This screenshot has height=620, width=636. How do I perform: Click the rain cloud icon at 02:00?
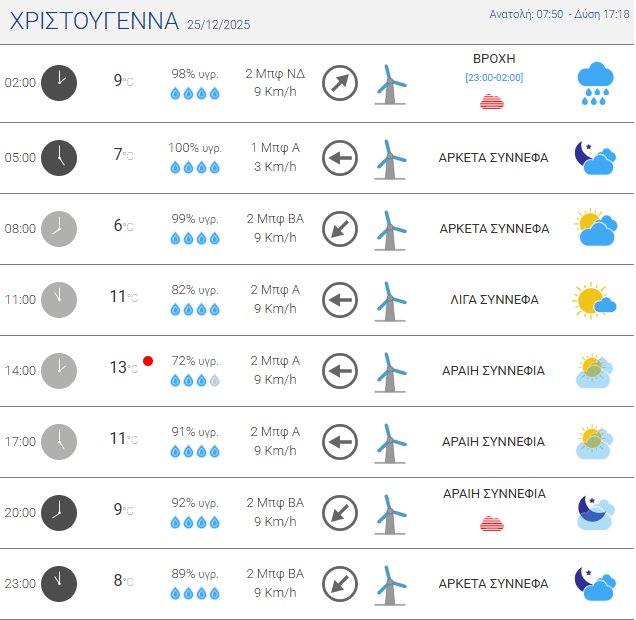(595, 84)
